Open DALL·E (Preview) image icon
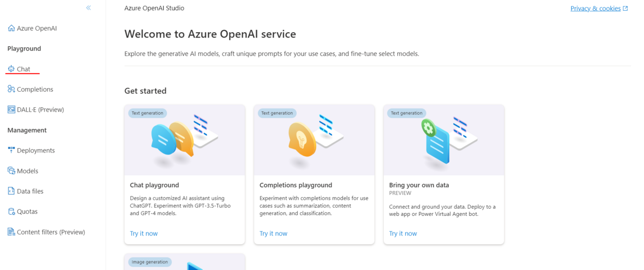The image size is (644, 270). (11, 110)
